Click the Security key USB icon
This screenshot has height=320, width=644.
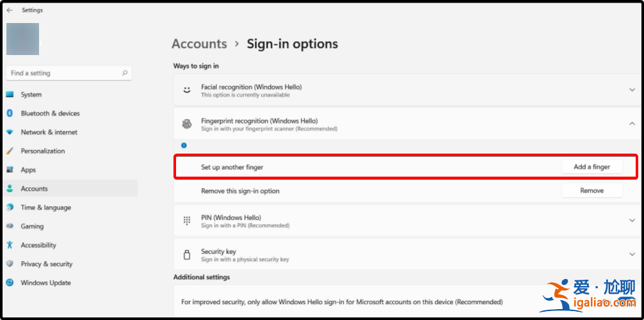coord(187,255)
